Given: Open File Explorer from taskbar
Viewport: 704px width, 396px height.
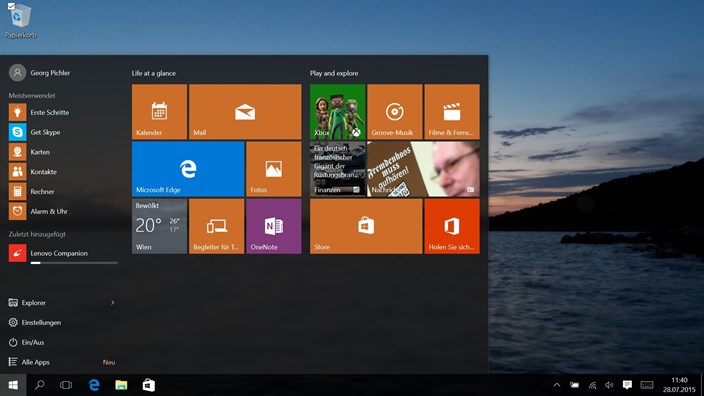Looking at the screenshot, I should (x=121, y=385).
